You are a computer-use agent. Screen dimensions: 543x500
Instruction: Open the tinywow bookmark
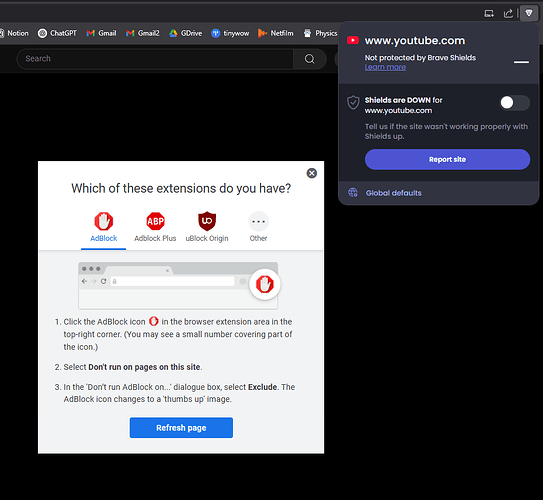coord(230,33)
